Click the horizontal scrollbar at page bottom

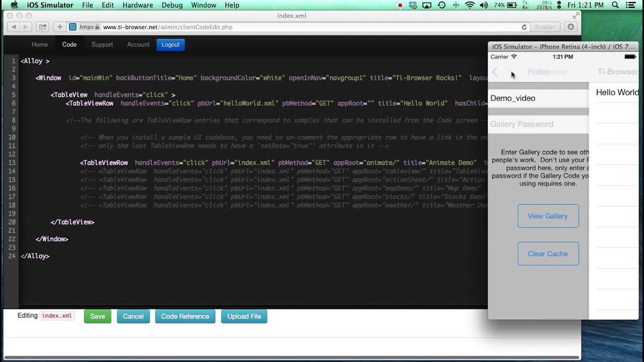point(292,358)
